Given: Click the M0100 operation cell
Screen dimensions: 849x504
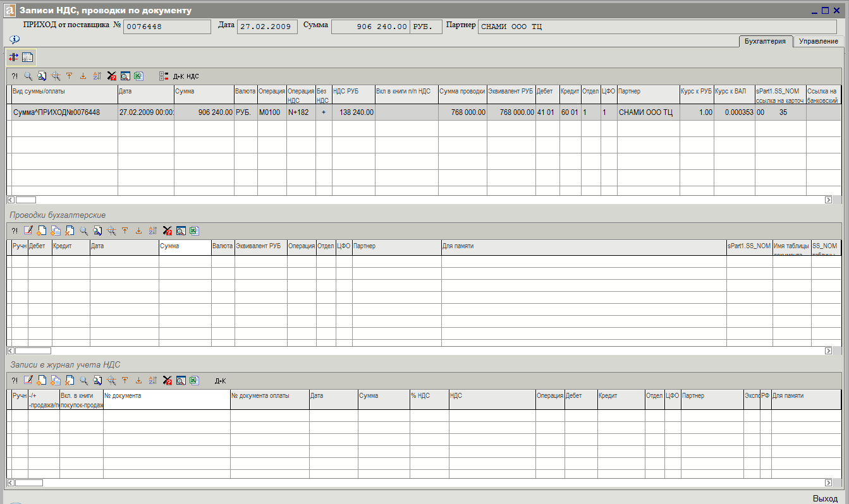Looking at the screenshot, I should click(272, 112).
